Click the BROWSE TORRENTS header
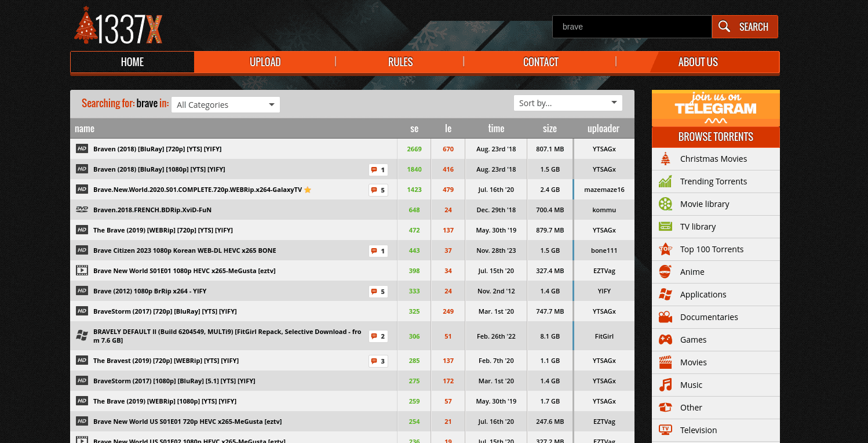 click(716, 137)
